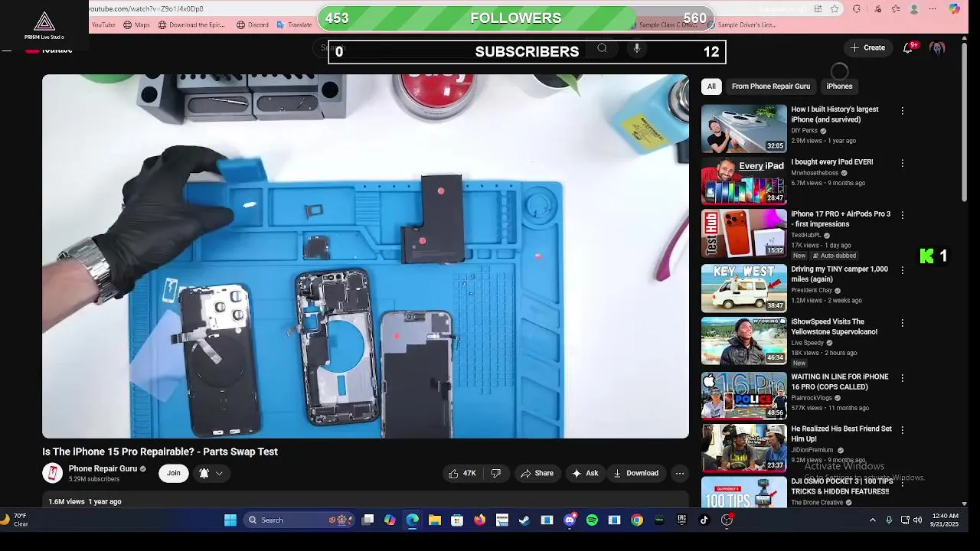
Task: Toggle microphone icon in the system tray
Action: 889,520
